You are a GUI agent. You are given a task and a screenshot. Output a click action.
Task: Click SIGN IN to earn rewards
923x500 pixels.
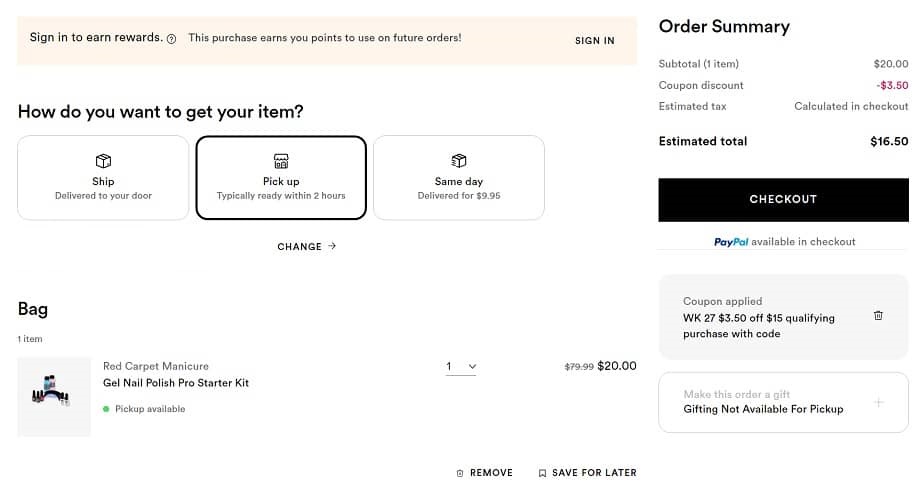point(594,41)
